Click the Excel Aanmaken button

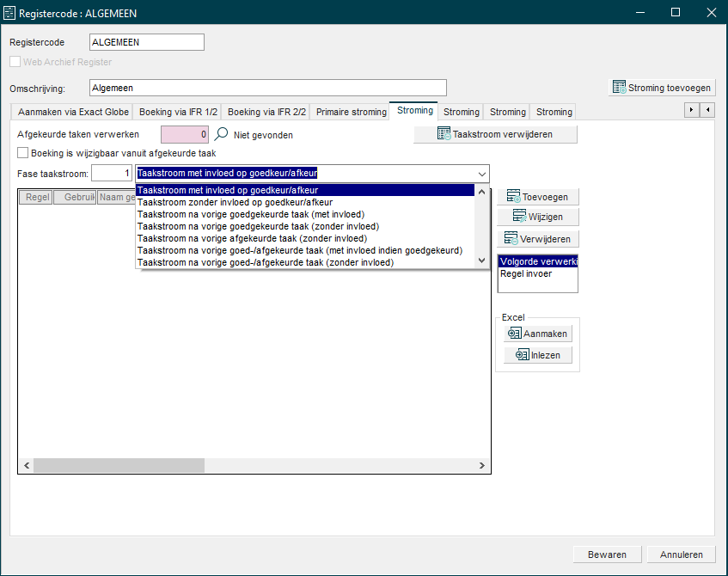[x=537, y=334]
